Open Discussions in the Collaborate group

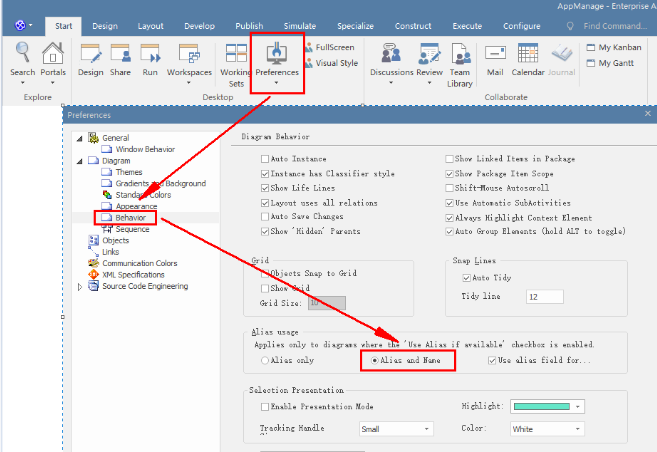pos(391,58)
